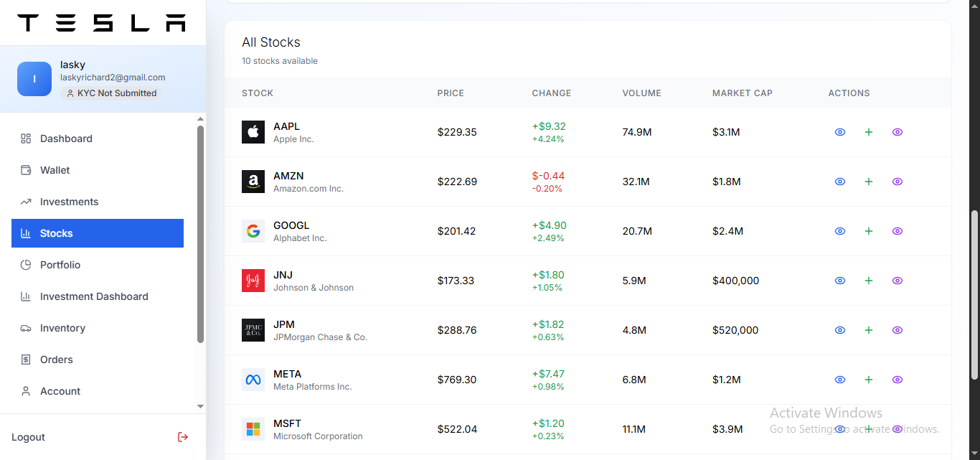Image resolution: width=980 pixels, height=460 pixels.
Task: Click the Johnson & Johnson red logo
Action: click(x=253, y=281)
